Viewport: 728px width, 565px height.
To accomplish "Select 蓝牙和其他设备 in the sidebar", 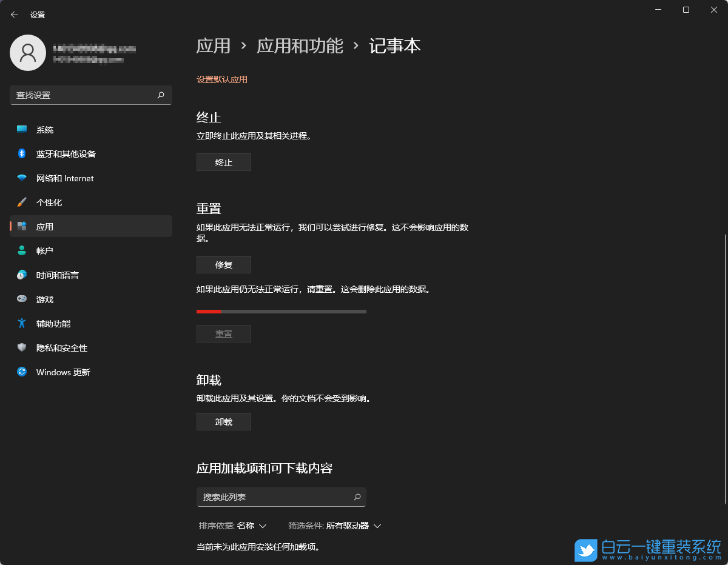I will coord(67,153).
